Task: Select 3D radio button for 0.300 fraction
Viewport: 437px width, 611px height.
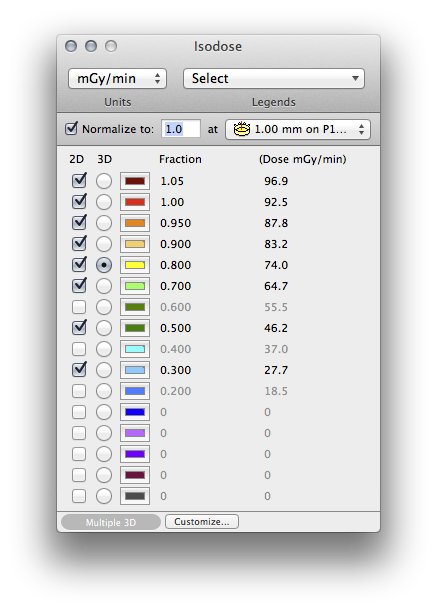Action: tap(104, 370)
